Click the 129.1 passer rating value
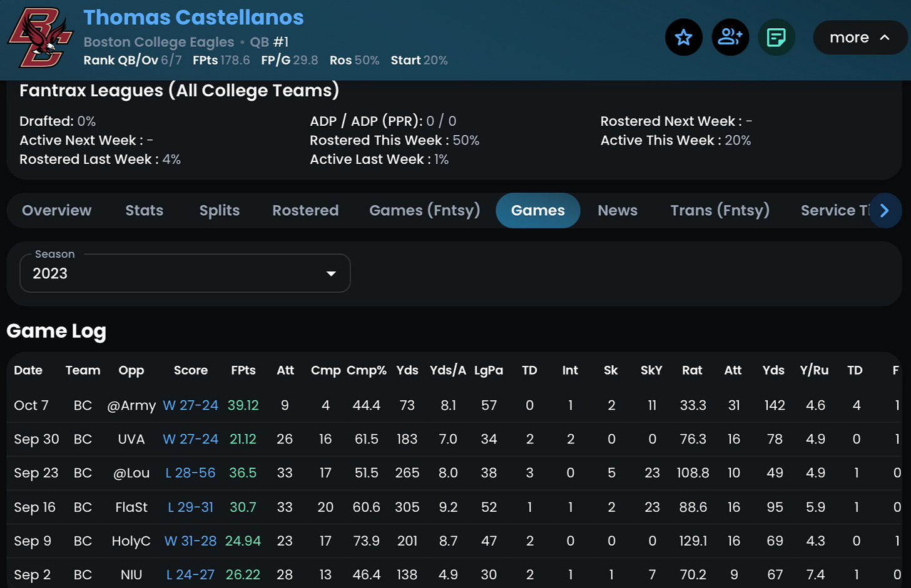This screenshot has height=588, width=911. [693, 541]
